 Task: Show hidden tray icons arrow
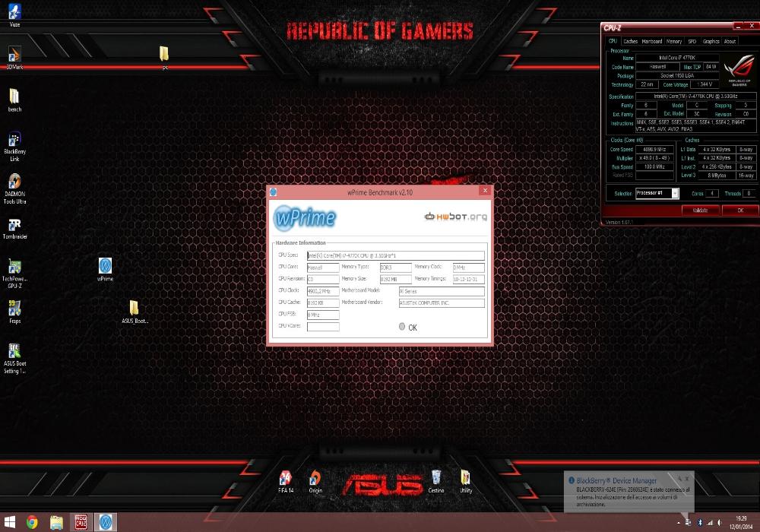(x=678, y=524)
